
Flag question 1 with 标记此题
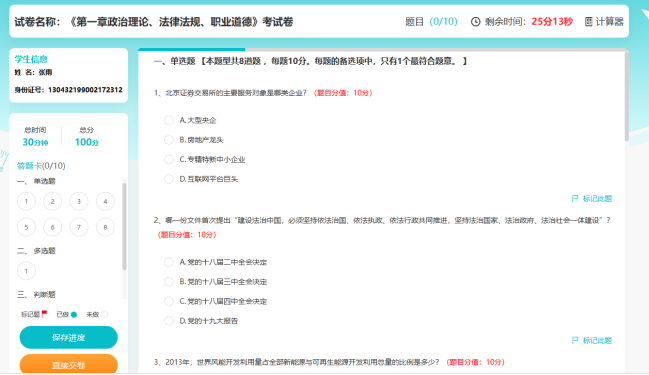[x=592, y=199]
